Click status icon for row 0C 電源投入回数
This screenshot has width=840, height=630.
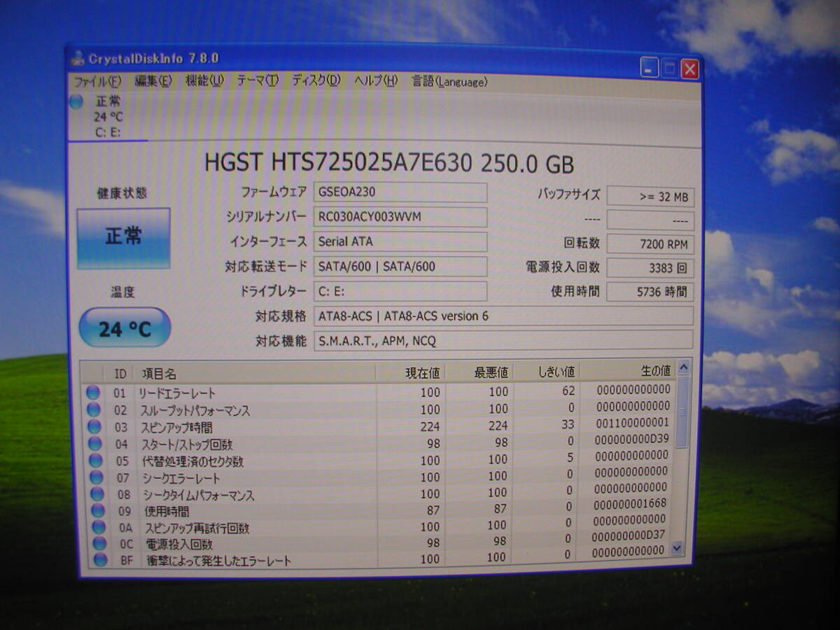pos(99,544)
